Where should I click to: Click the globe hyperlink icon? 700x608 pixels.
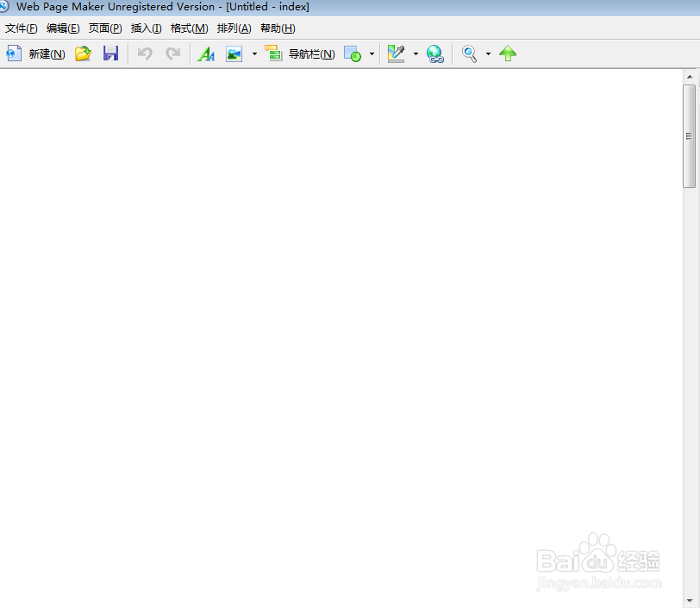coord(434,54)
